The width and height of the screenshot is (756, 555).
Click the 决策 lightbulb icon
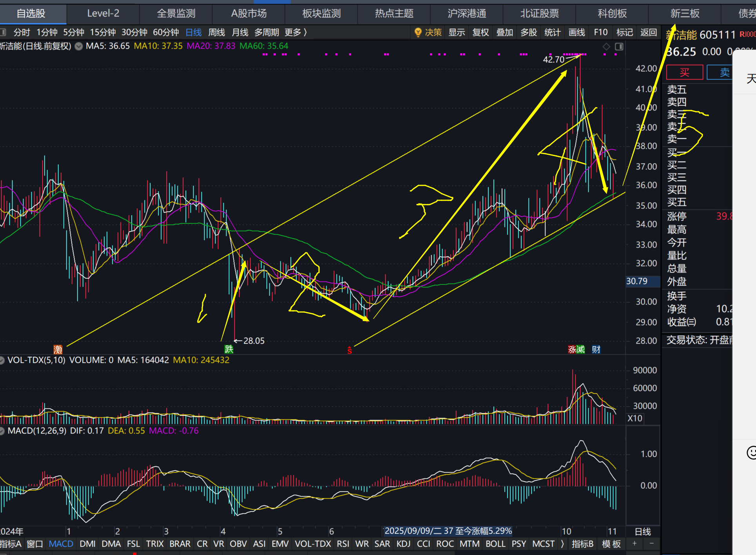coord(418,32)
